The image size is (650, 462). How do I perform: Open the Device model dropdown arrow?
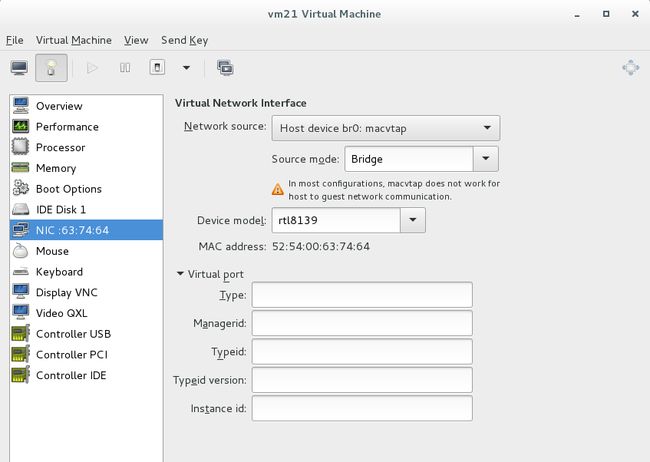pos(412,220)
